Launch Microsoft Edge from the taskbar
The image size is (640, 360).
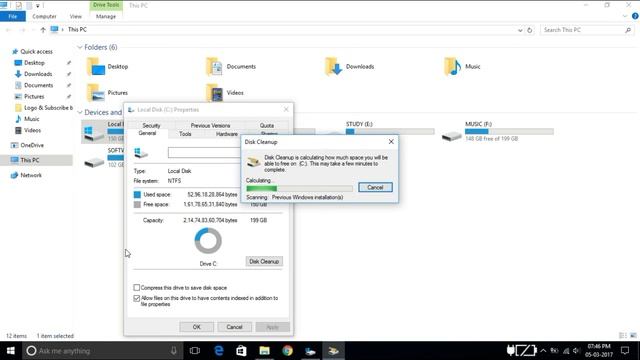219,351
